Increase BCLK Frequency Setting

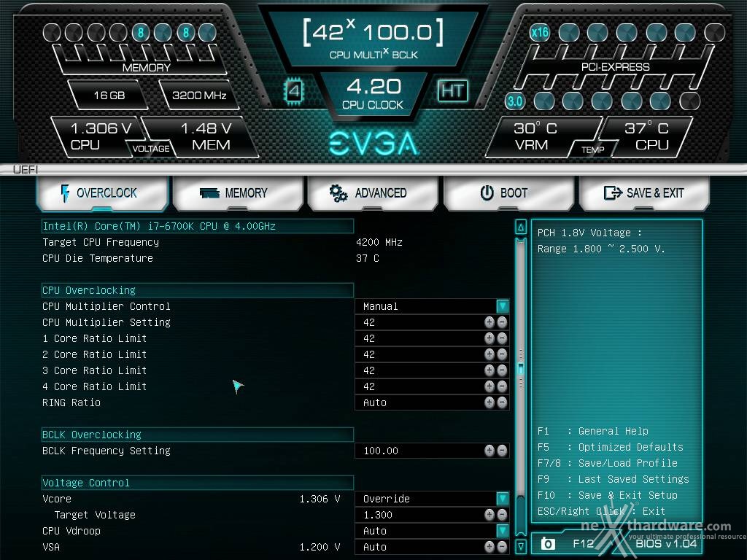coord(489,451)
